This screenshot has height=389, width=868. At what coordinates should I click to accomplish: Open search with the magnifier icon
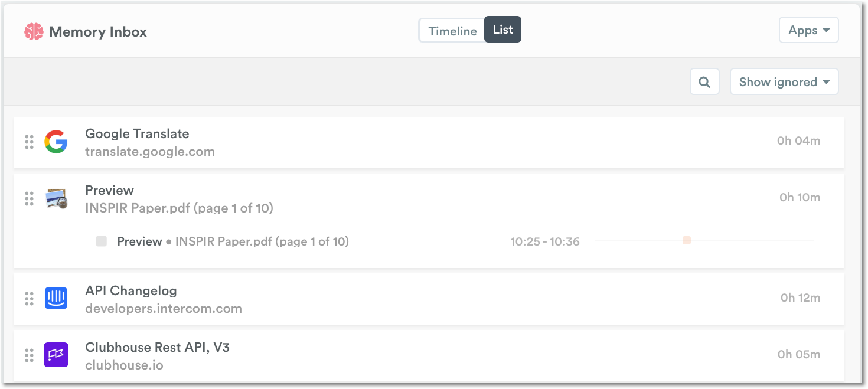coord(704,82)
